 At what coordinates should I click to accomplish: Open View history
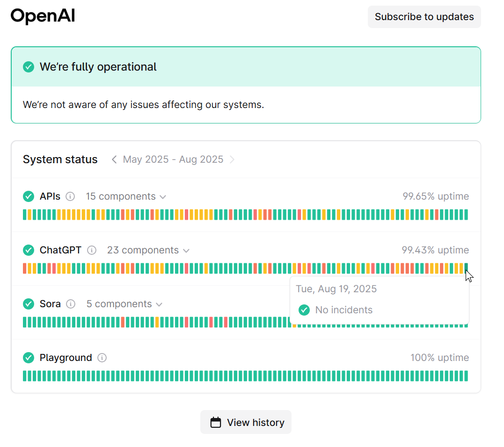coord(246,422)
